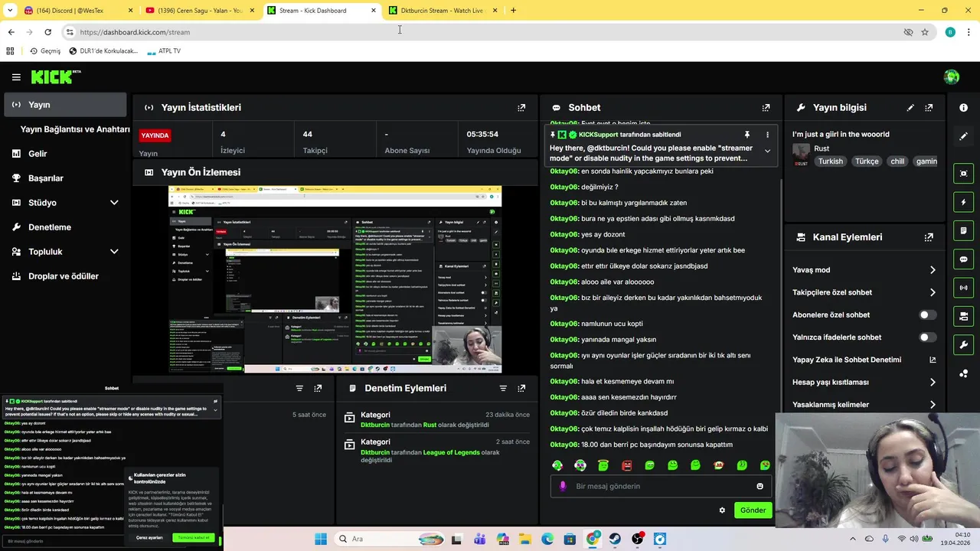Image resolution: width=980 pixels, height=551 pixels.
Task: Switch to the Ceren Sagu YouTube tab
Action: tap(199, 11)
